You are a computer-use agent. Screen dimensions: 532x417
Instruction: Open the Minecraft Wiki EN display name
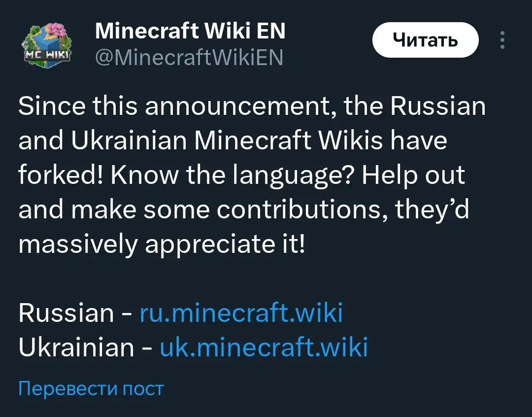click(190, 31)
